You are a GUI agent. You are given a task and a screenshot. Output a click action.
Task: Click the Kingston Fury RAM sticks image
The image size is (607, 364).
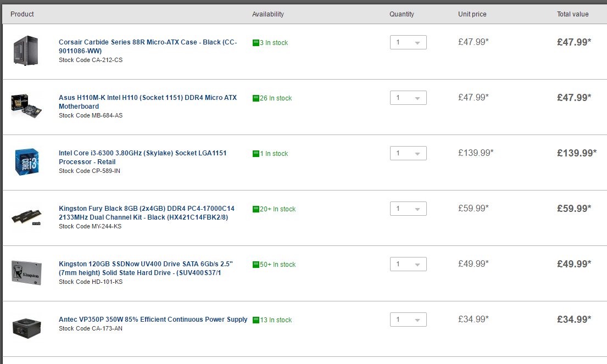point(26,217)
